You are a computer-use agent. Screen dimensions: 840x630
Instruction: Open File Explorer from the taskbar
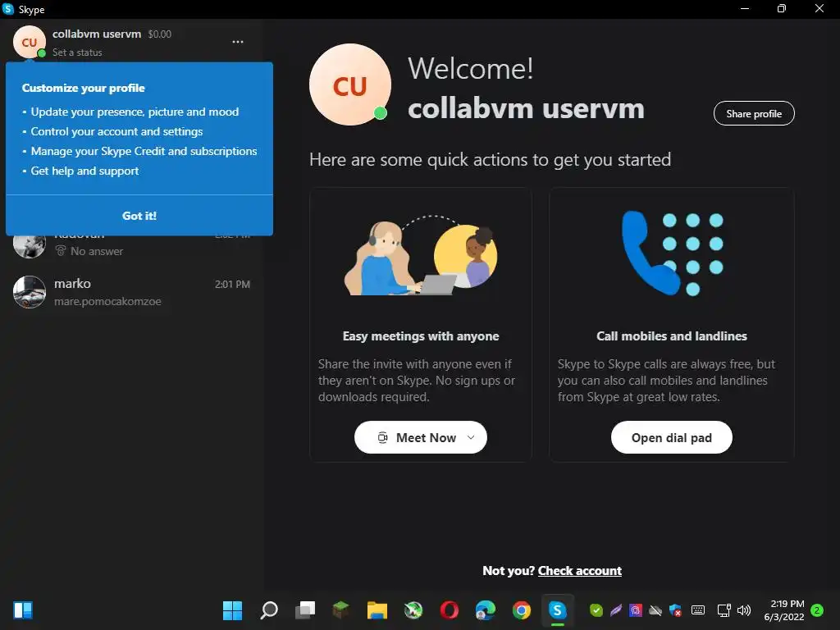coord(377,610)
